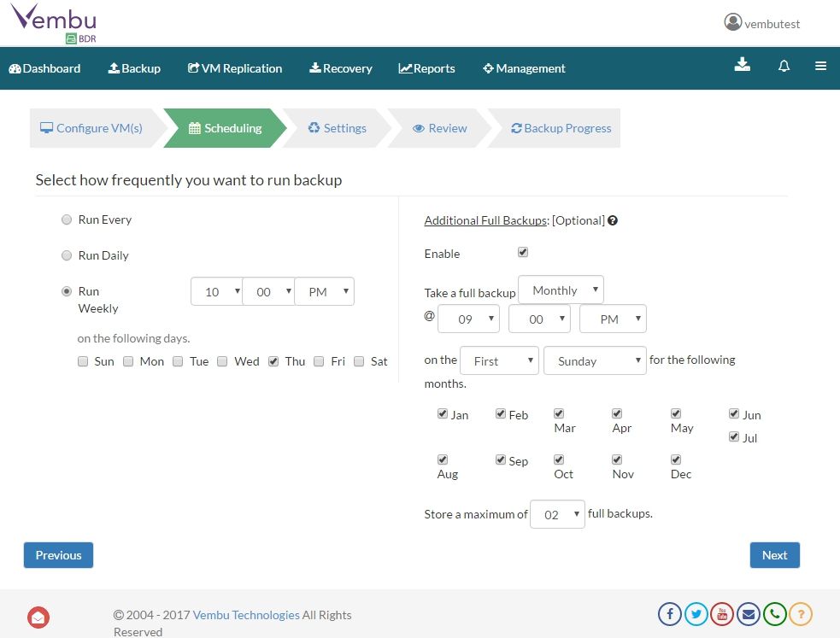This screenshot has width=840, height=638.
Task: Check the Sat day checkbox
Action: [359, 361]
